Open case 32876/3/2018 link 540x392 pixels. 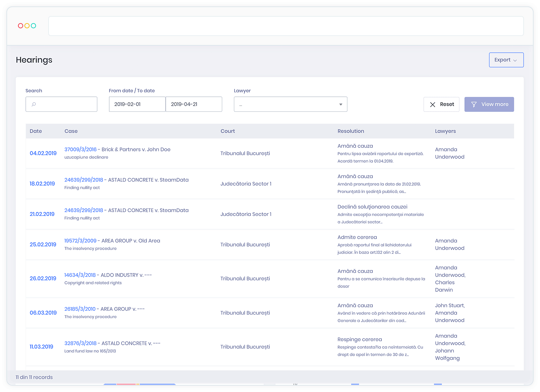pos(80,343)
